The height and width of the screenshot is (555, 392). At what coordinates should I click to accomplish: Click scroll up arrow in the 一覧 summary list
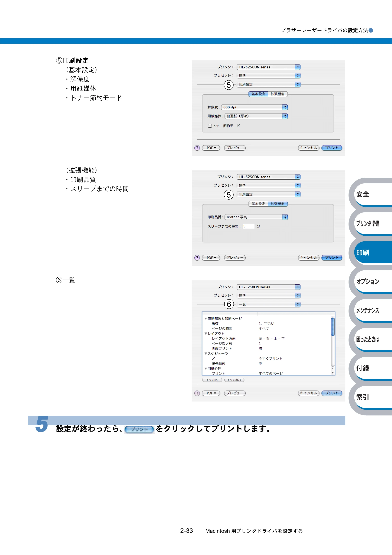point(333,369)
